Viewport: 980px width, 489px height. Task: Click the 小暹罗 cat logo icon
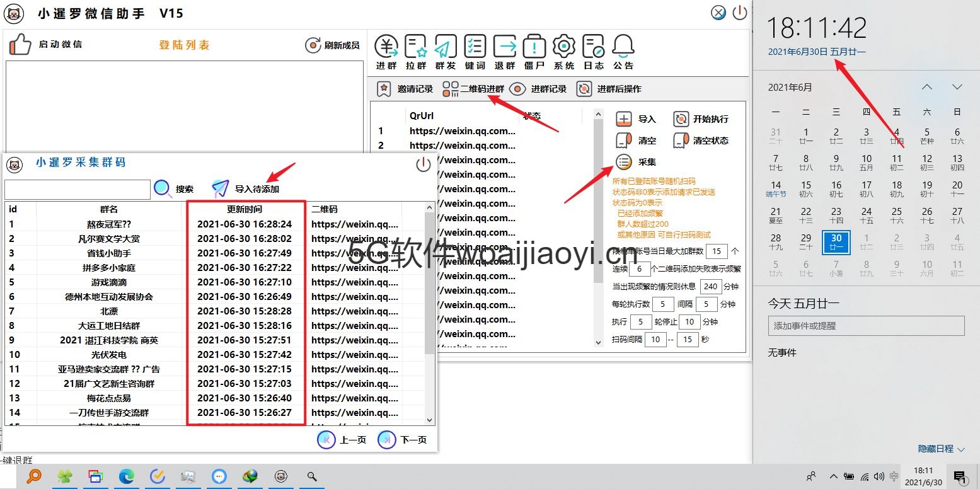click(x=14, y=13)
